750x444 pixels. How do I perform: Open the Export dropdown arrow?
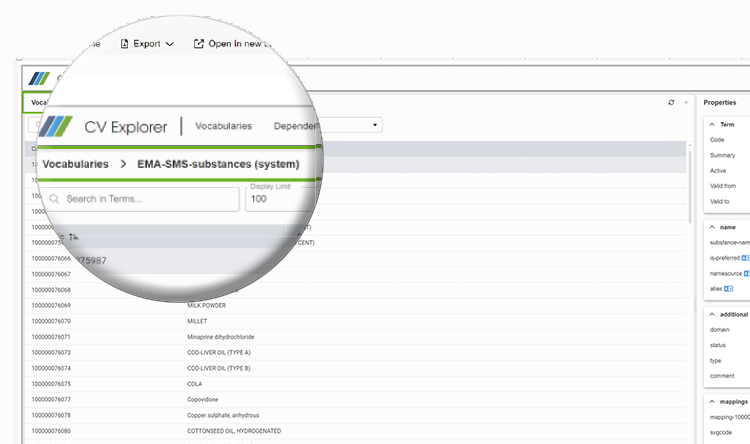pyautogui.click(x=169, y=44)
